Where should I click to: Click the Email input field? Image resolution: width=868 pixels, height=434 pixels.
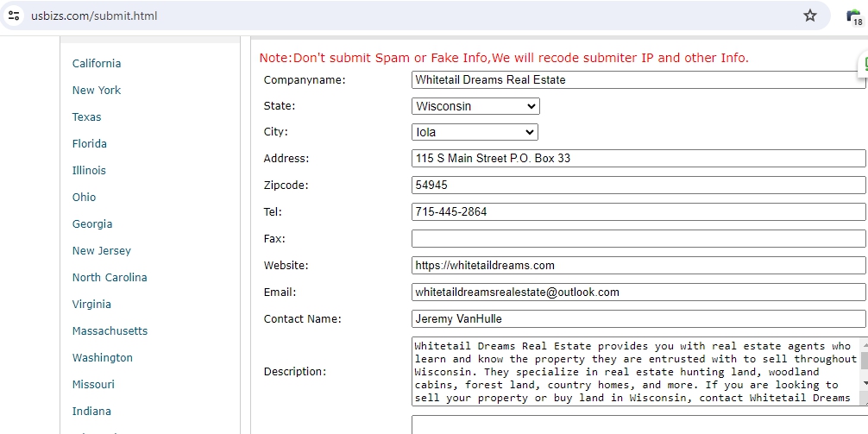coord(638,292)
